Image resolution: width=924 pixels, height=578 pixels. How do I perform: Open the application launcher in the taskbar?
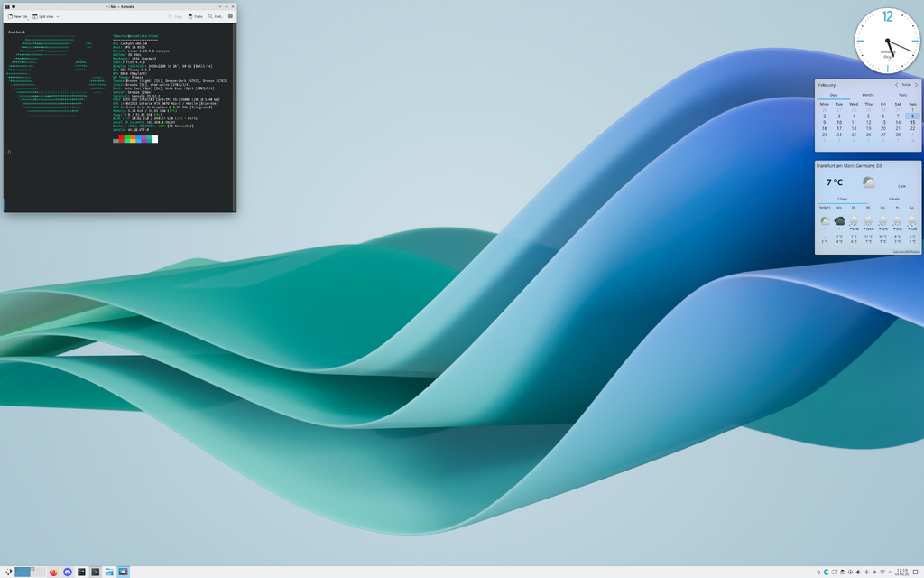(x=7, y=572)
